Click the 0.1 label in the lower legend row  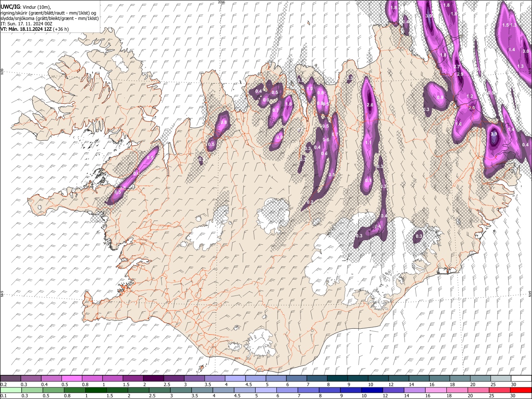[3, 396]
